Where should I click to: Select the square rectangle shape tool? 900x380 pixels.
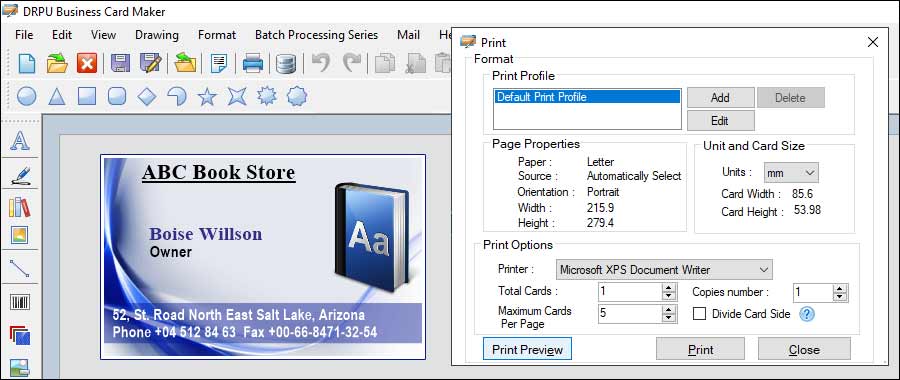[x=87, y=96]
